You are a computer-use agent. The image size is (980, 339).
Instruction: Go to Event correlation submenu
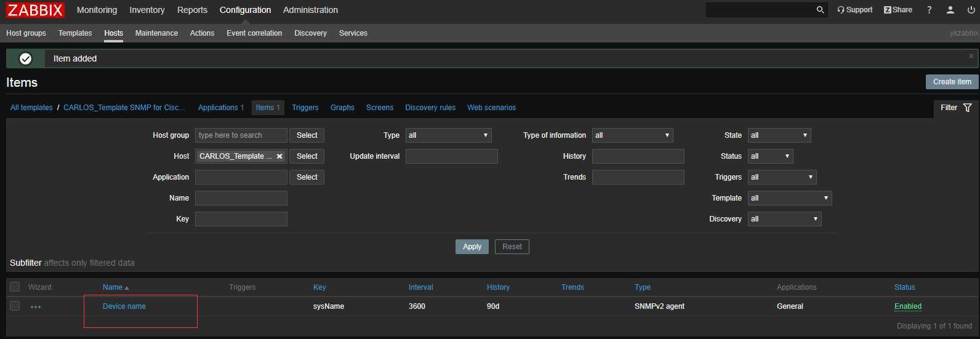[254, 33]
